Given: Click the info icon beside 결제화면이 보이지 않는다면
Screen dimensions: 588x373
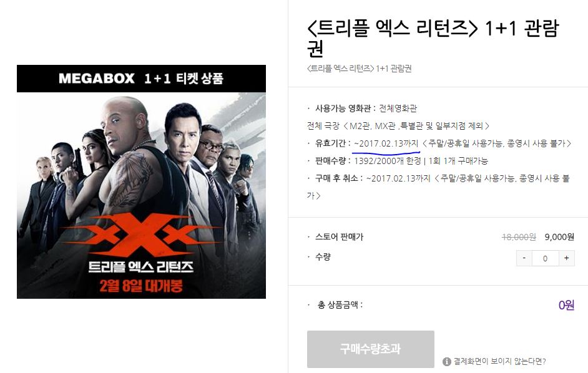Looking at the screenshot, I should (x=447, y=361).
